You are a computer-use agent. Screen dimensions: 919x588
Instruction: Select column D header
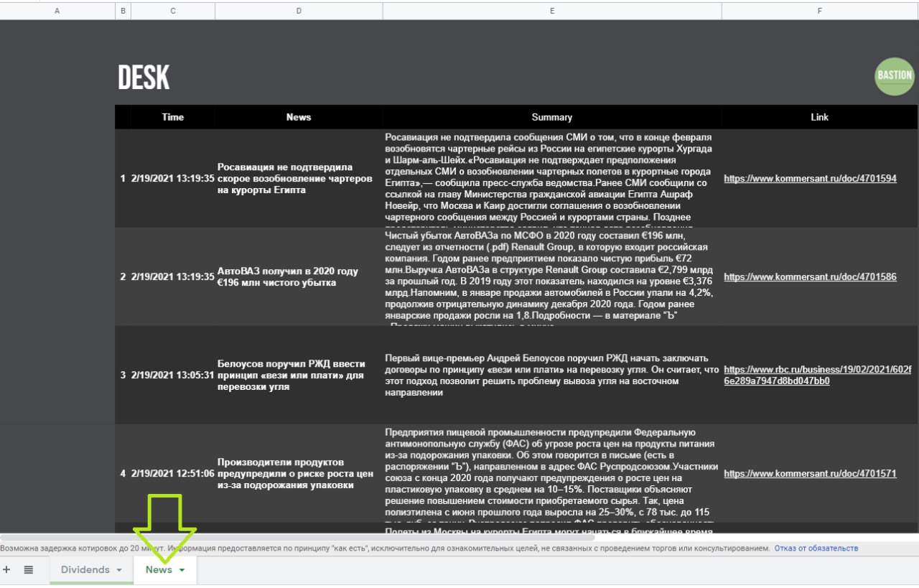[299, 11]
